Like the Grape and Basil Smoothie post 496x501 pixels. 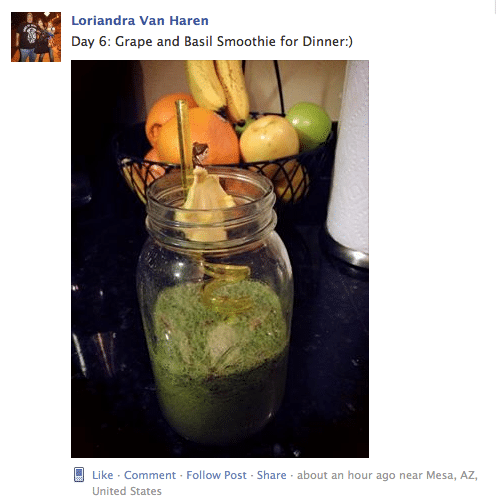coord(103,475)
